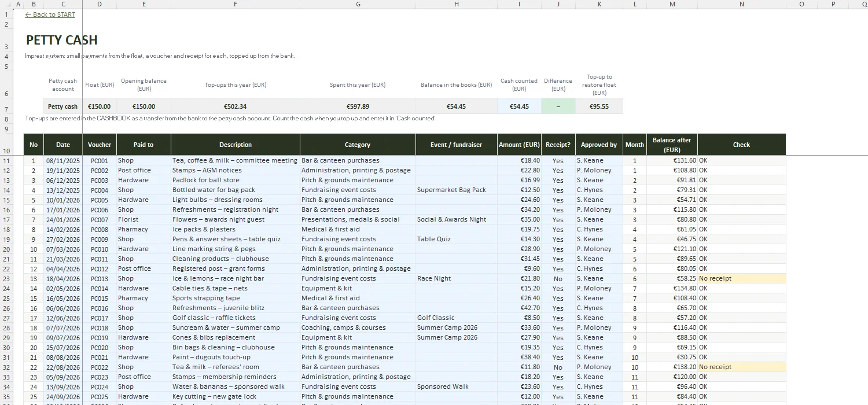
Task: Click the Top-up to restore float €95.55
Action: [599, 106]
